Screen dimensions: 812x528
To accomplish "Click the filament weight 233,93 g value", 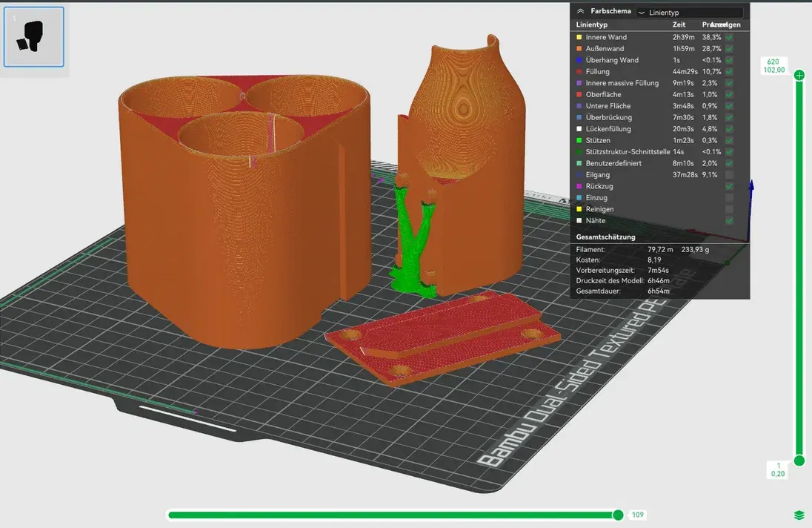I will [695, 249].
